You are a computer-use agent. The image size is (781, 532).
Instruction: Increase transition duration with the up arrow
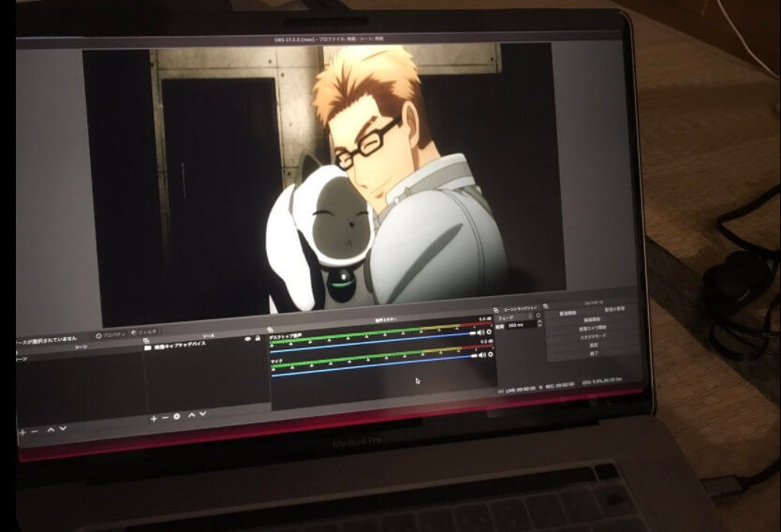540,321
